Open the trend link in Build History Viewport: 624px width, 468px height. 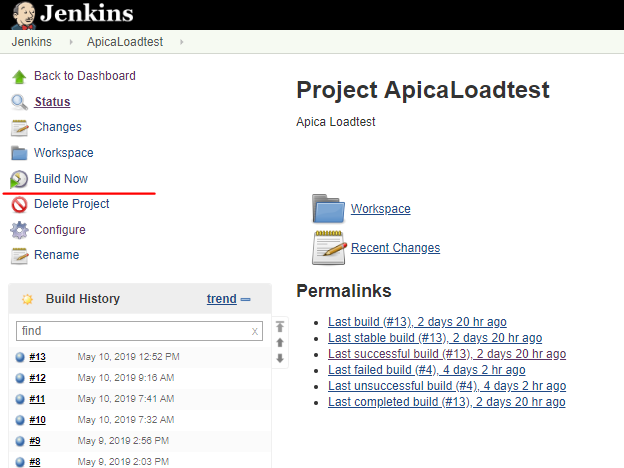(x=222, y=299)
